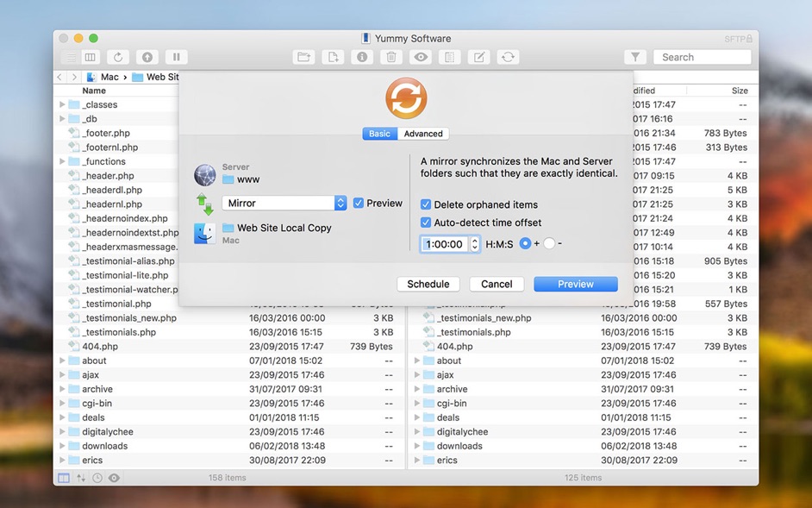The height and width of the screenshot is (508, 812).
Task: Open the filter funnel icon
Action: (x=635, y=57)
